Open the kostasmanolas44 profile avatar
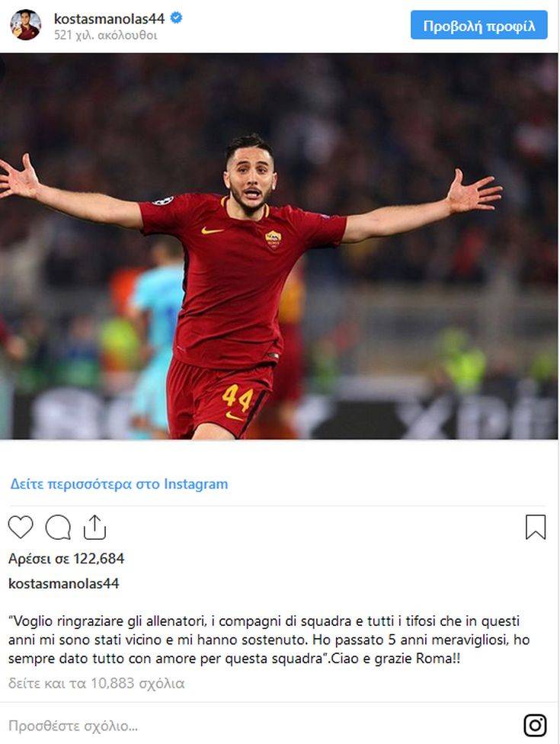Screen dimensions: 560x744 pyautogui.click(x=26, y=24)
